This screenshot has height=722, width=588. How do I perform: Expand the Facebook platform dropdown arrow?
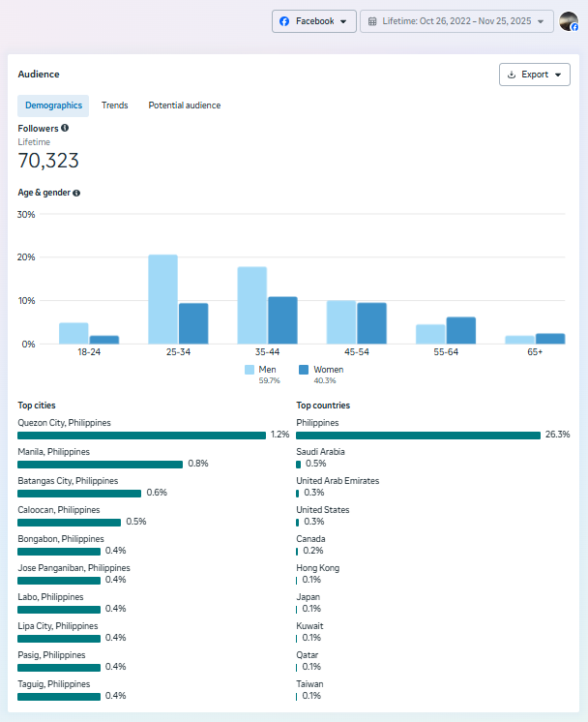343,21
